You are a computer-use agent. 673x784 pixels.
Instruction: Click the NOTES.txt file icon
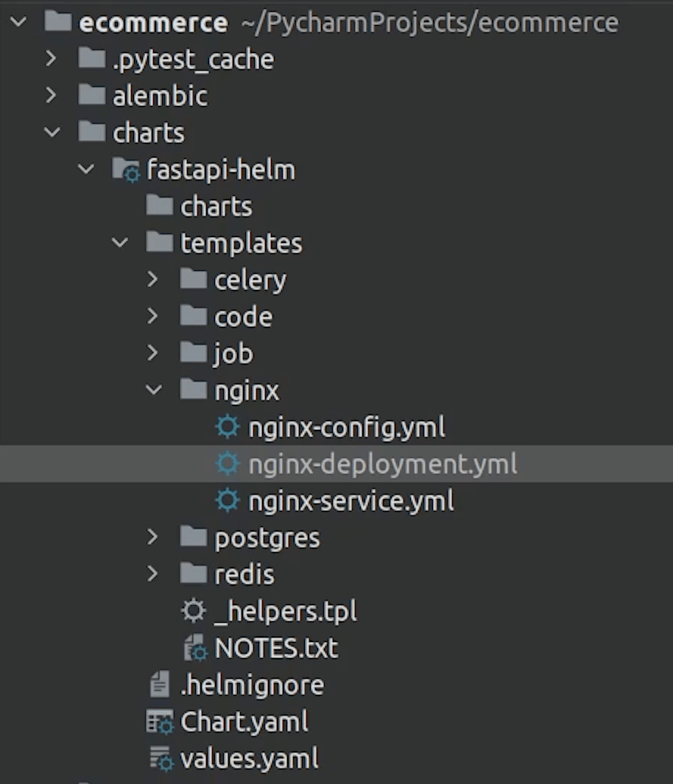(195, 648)
